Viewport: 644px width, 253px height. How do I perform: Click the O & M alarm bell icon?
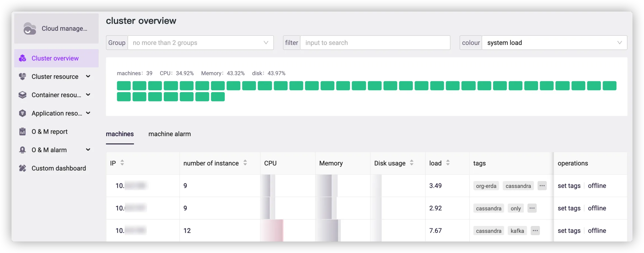click(x=22, y=150)
